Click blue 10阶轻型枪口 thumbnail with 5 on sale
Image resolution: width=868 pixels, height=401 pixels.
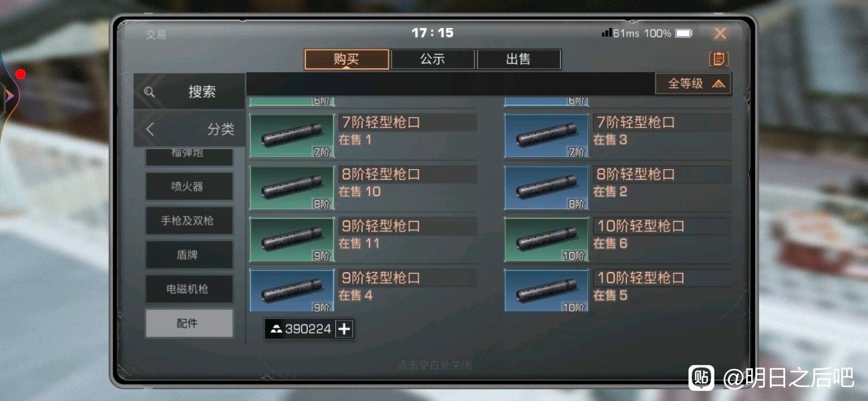pyautogui.click(x=546, y=291)
